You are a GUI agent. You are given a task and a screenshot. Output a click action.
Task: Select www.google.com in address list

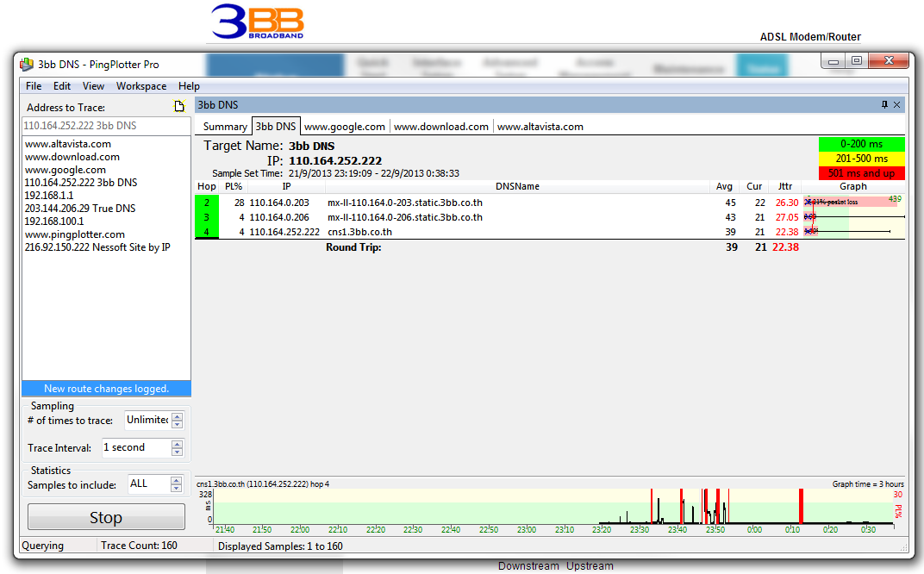pos(66,170)
